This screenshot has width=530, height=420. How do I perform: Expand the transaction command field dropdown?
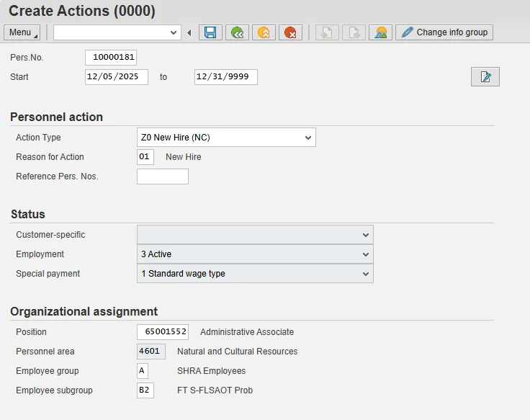(174, 32)
